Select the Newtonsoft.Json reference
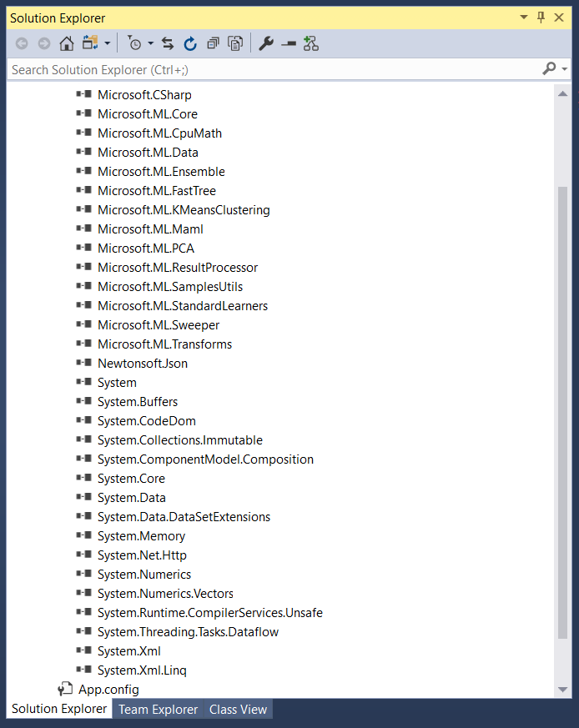The image size is (579, 728). [142, 364]
